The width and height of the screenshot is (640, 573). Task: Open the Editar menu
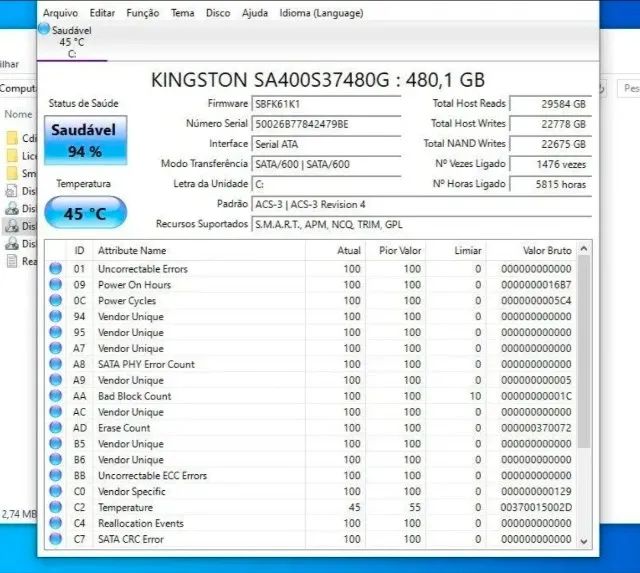pyautogui.click(x=102, y=13)
